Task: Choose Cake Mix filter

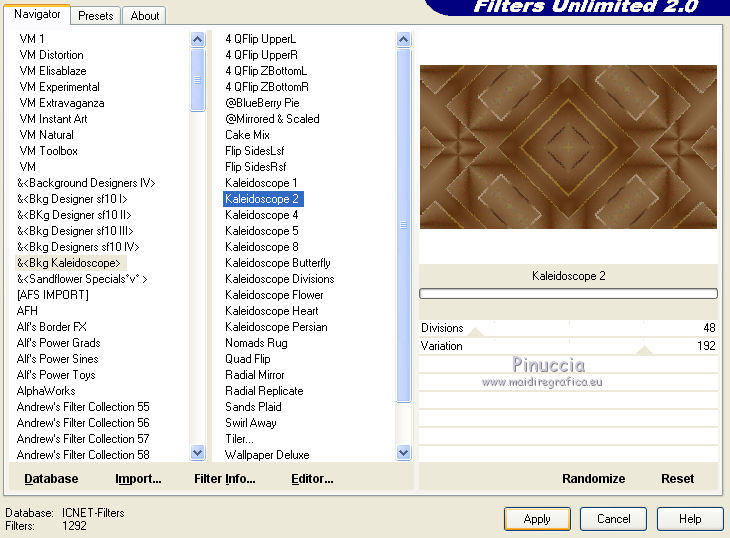Action: pyautogui.click(x=247, y=135)
